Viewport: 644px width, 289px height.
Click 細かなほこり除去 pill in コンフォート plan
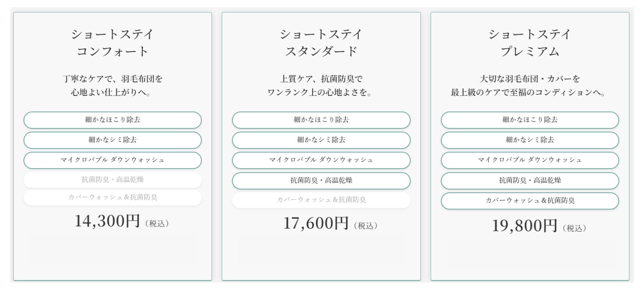(x=112, y=120)
